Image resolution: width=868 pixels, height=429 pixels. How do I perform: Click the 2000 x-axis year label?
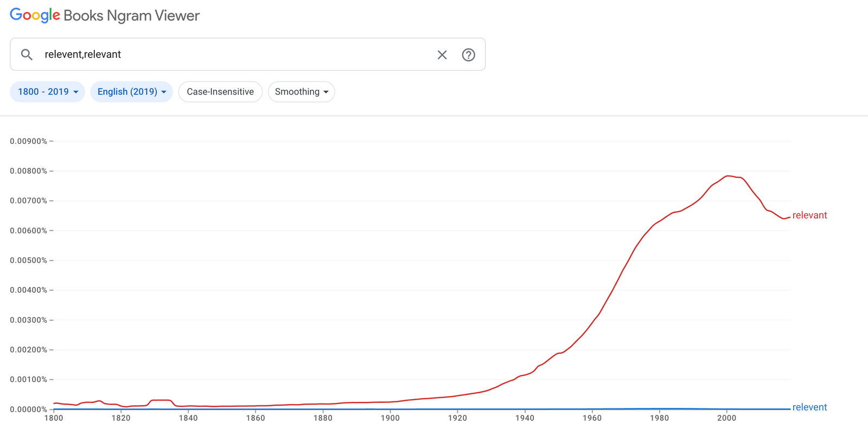726,418
